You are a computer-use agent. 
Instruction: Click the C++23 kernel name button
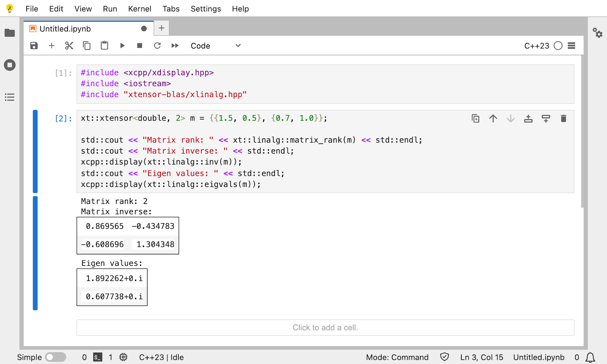536,45
